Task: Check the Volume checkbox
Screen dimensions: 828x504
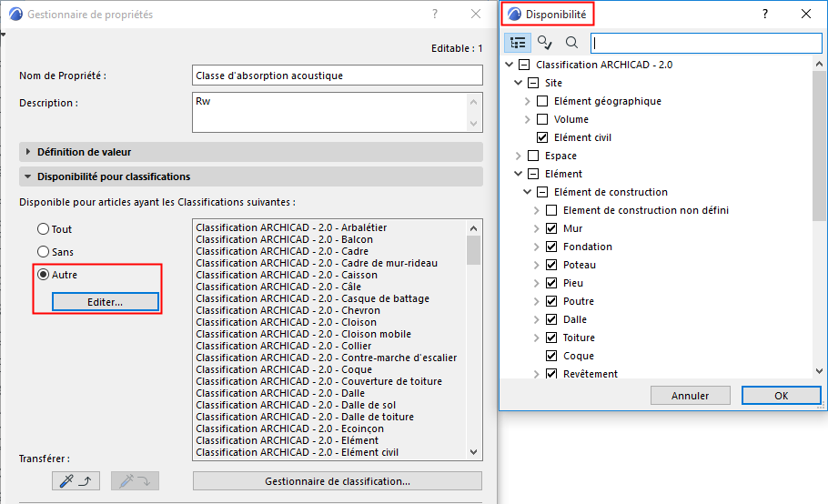Action: [x=542, y=119]
